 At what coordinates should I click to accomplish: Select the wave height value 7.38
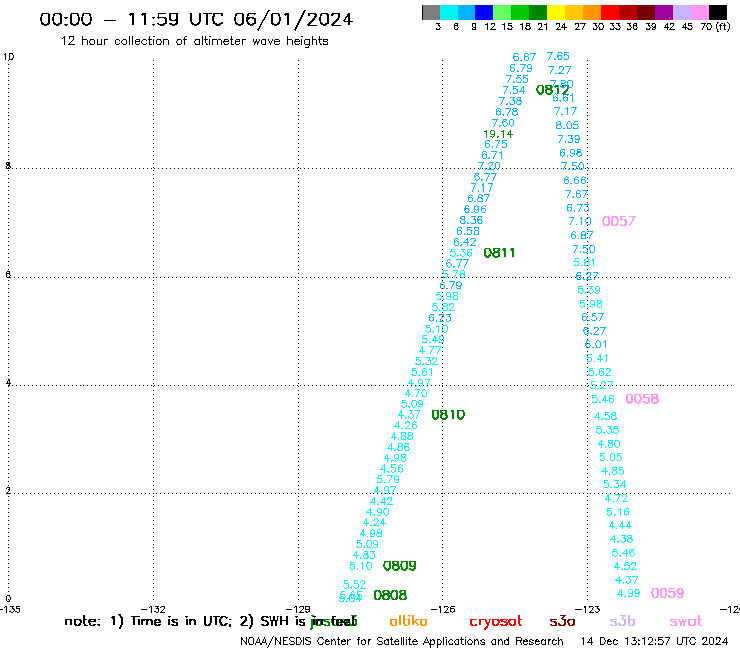tap(510, 101)
